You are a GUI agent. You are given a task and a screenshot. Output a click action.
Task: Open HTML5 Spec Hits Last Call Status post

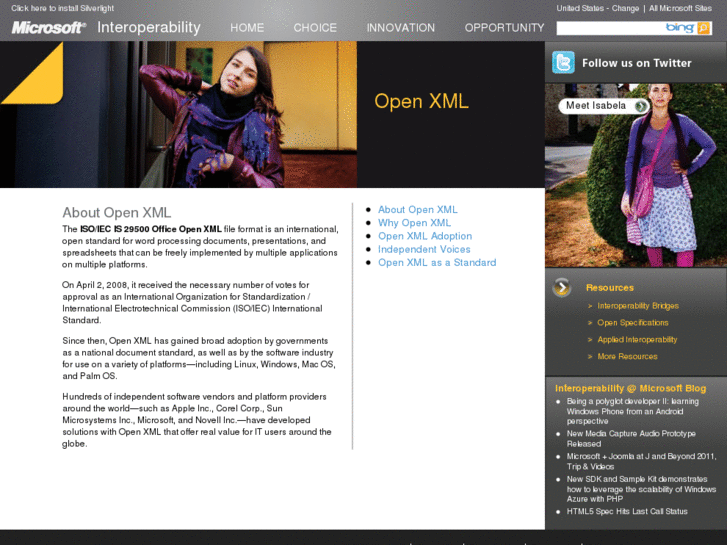[x=627, y=511]
